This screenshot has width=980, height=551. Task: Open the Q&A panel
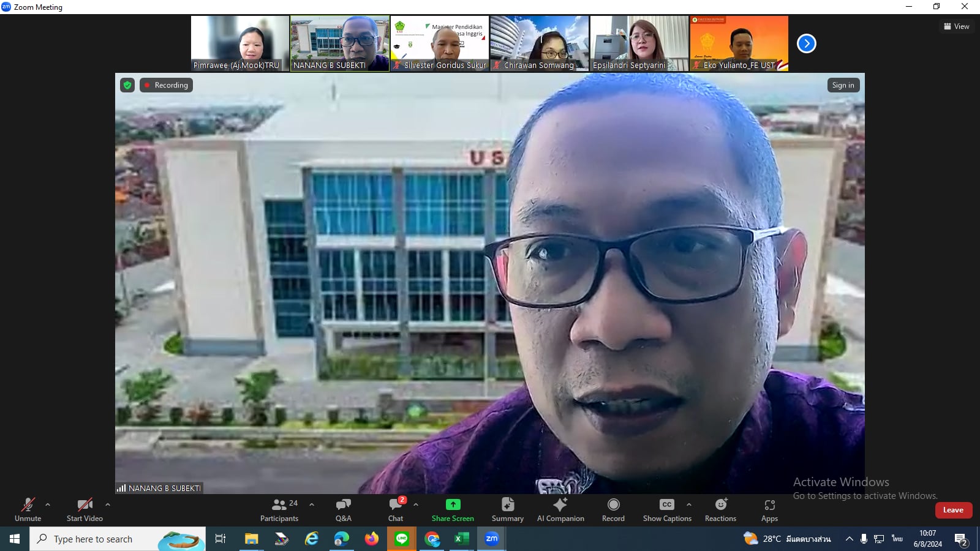coord(343,509)
